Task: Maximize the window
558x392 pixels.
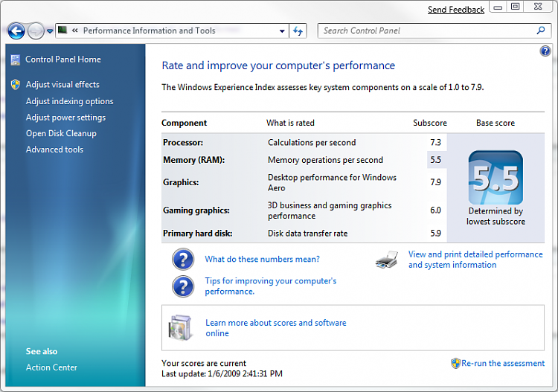Action: [515, 7]
